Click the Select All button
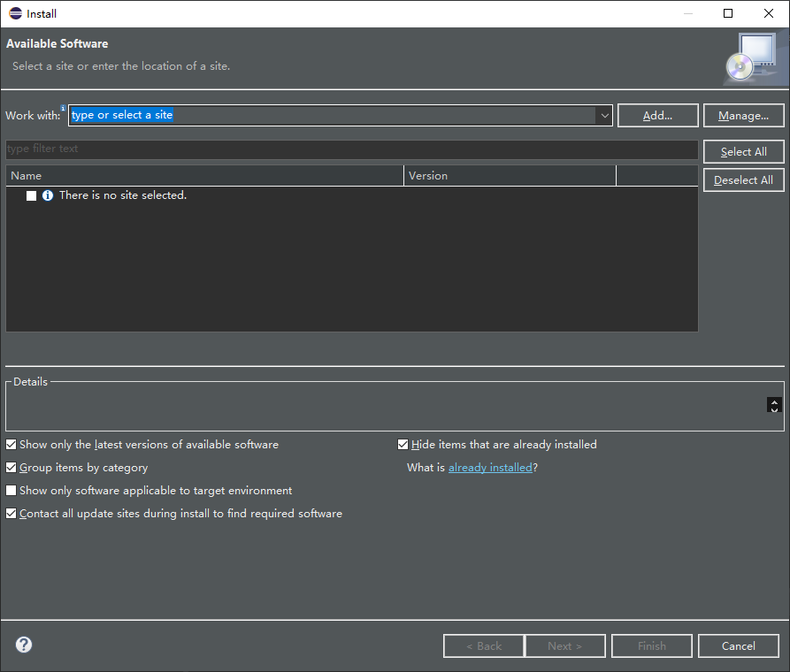 pyautogui.click(x=743, y=151)
